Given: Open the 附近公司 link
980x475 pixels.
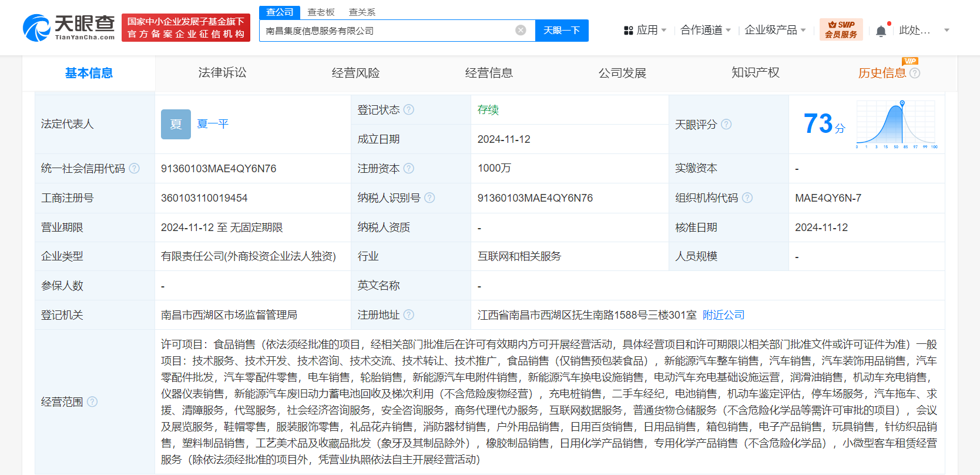Looking at the screenshot, I should point(723,315).
